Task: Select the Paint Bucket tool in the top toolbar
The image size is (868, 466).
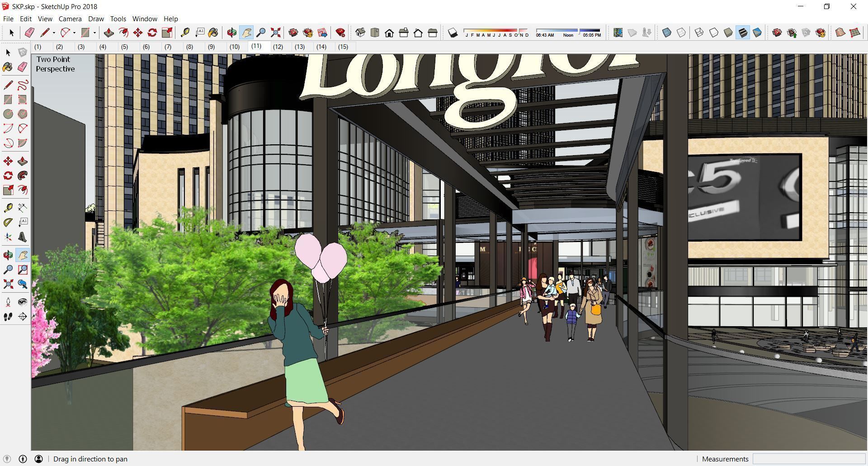Action: tap(213, 33)
